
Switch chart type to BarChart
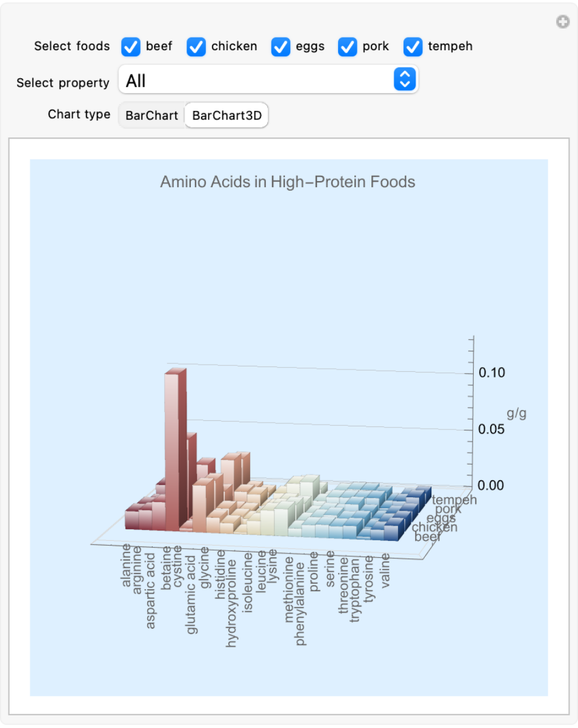click(151, 115)
